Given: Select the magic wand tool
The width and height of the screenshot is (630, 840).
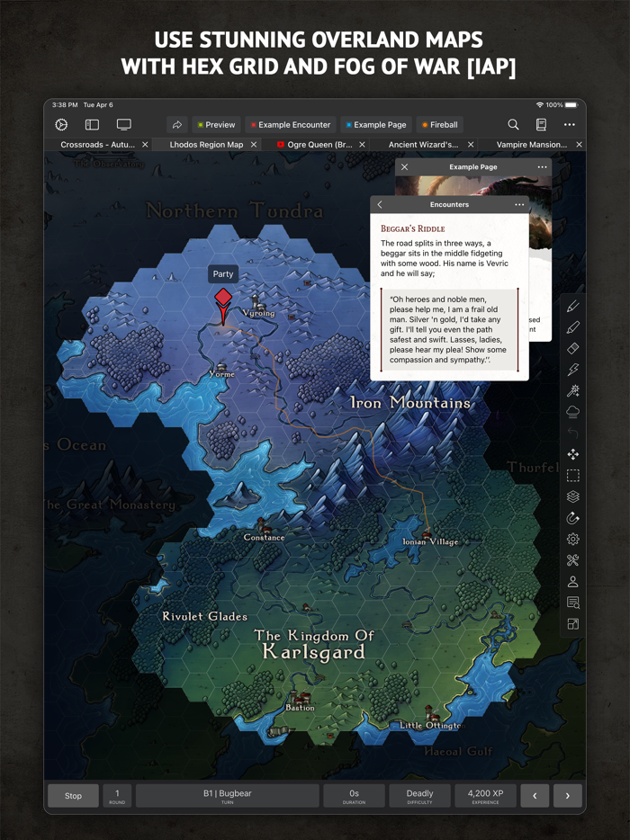Looking at the screenshot, I should [x=572, y=391].
